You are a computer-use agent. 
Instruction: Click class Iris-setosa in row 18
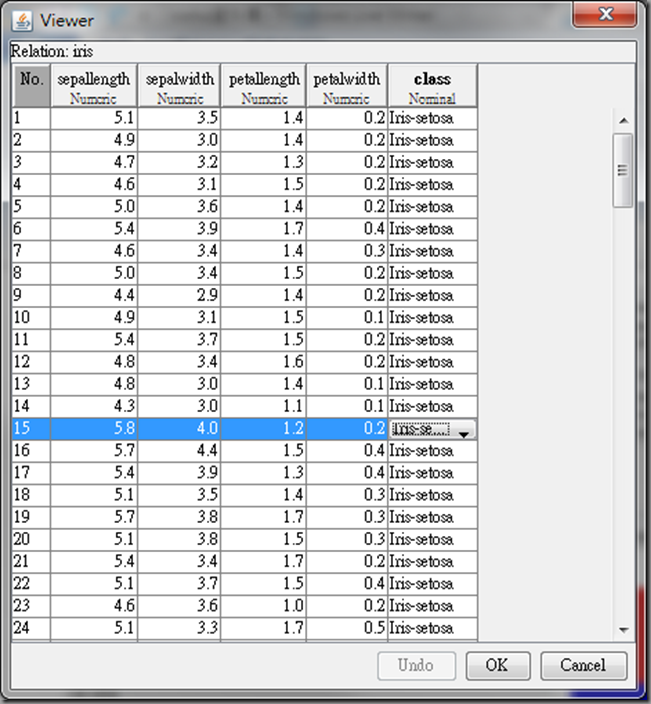[x=432, y=495]
